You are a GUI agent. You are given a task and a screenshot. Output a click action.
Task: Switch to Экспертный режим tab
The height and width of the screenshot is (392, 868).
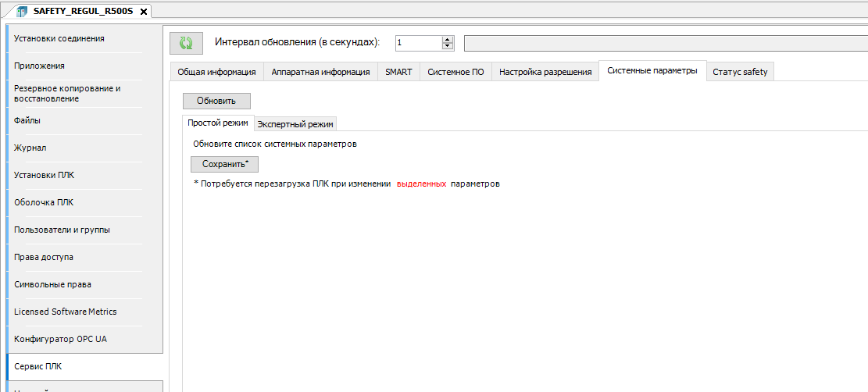click(x=295, y=123)
